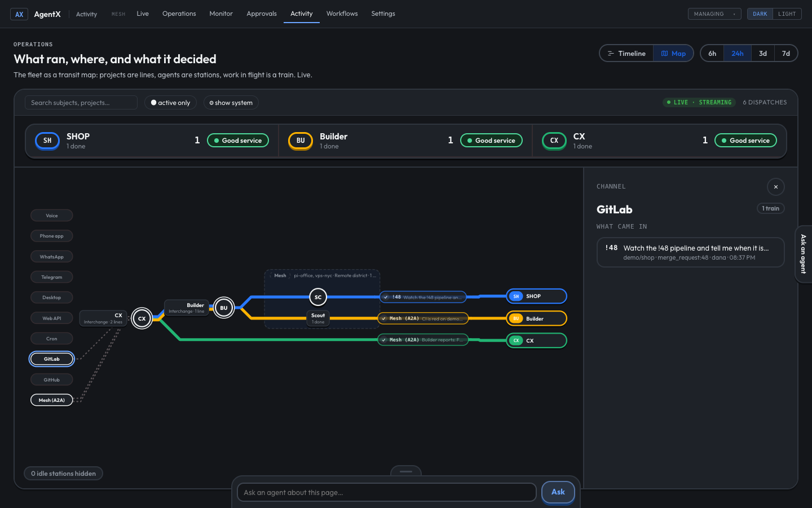Click the AX logo icon
Viewport: 812px width, 508px height.
point(19,14)
